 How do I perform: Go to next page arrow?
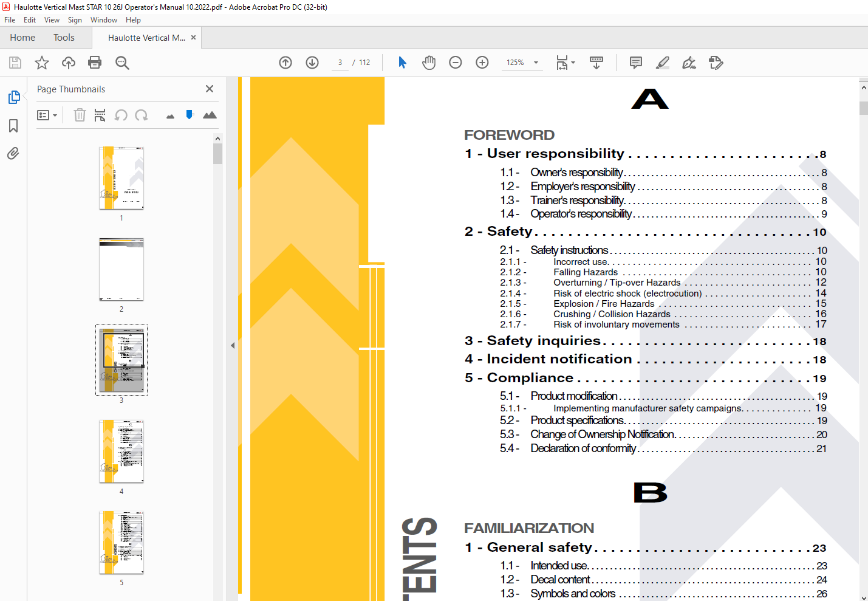[312, 63]
